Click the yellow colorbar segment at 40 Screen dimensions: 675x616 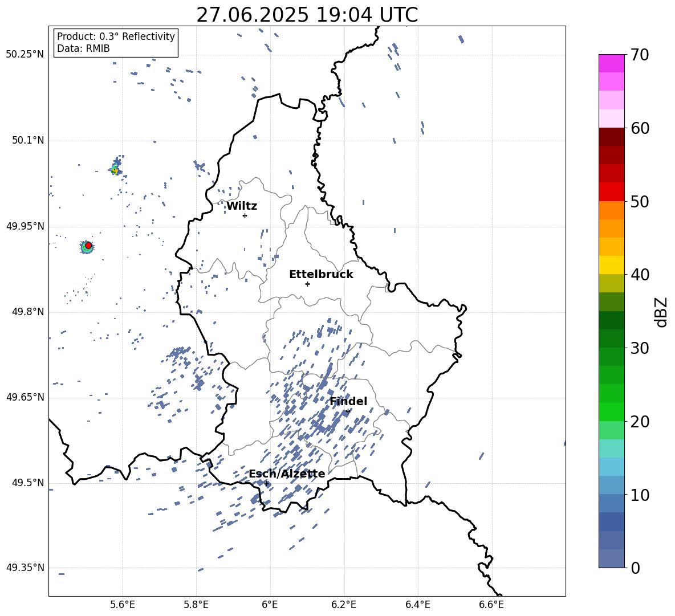pyautogui.click(x=611, y=265)
